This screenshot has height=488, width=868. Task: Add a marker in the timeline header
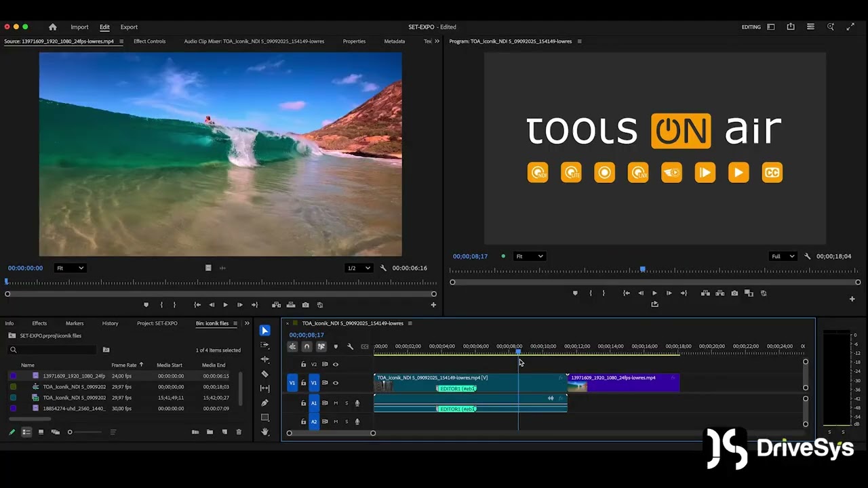tap(336, 346)
